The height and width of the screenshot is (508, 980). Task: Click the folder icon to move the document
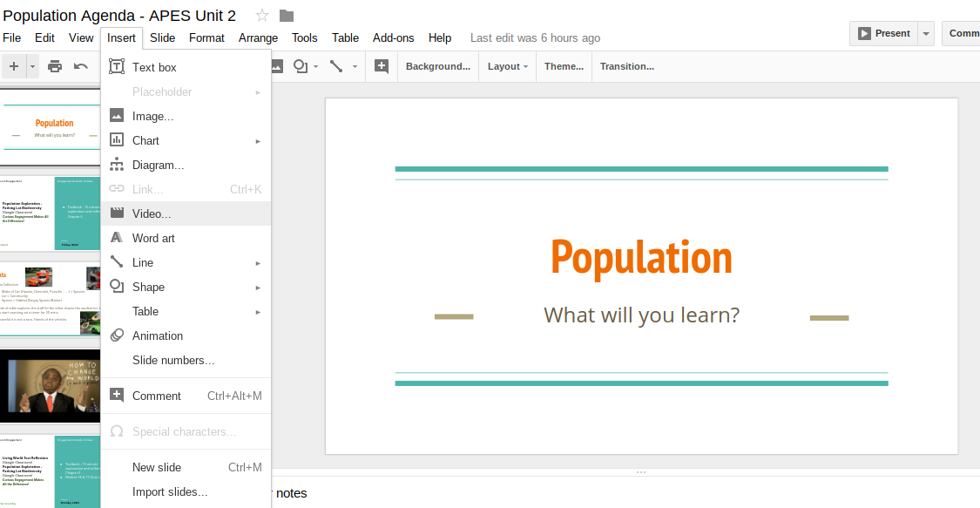pos(287,15)
